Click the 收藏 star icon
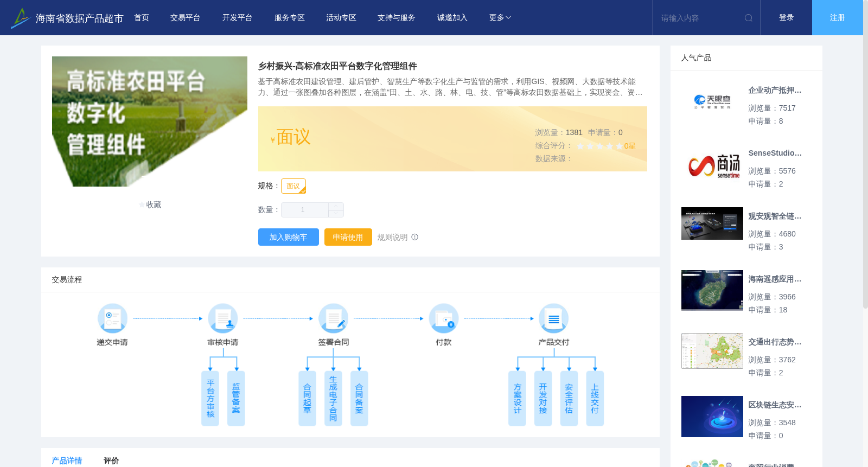Screen dimensions: 868x467 142,205
